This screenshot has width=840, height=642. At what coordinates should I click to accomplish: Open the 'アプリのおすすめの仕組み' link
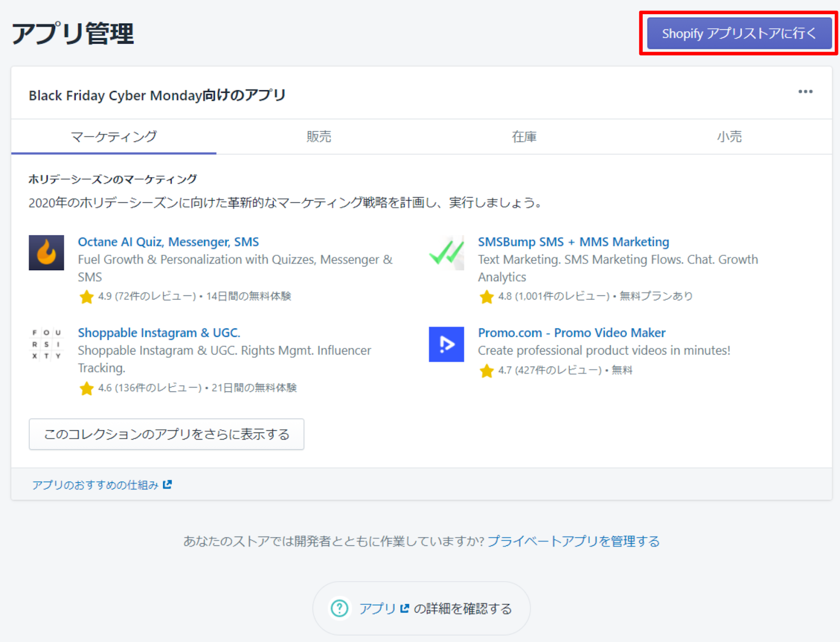(95, 484)
